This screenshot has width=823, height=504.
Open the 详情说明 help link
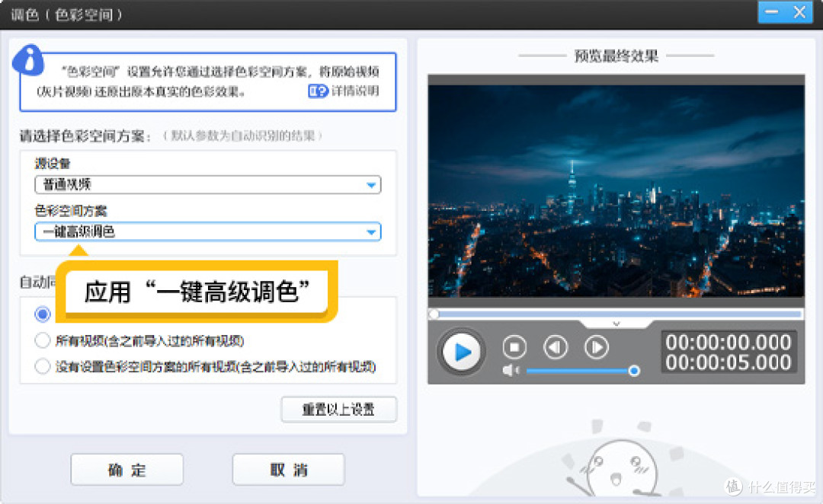click(355, 91)
